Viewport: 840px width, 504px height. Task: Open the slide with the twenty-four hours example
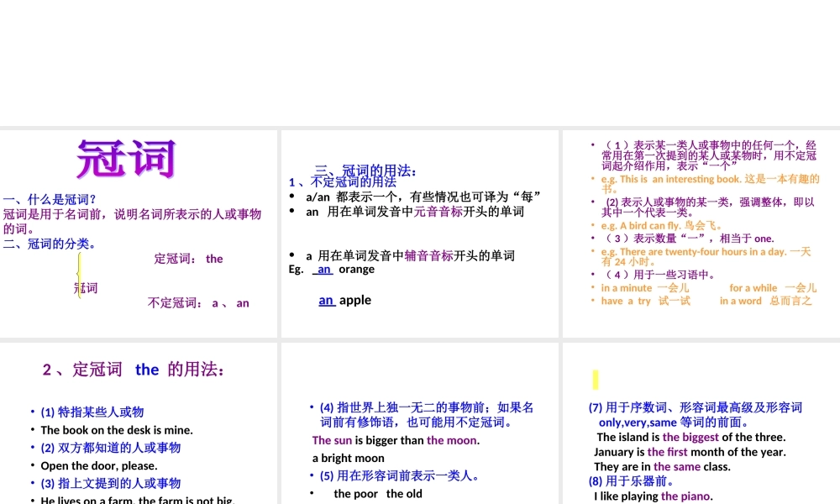(701, 234)
